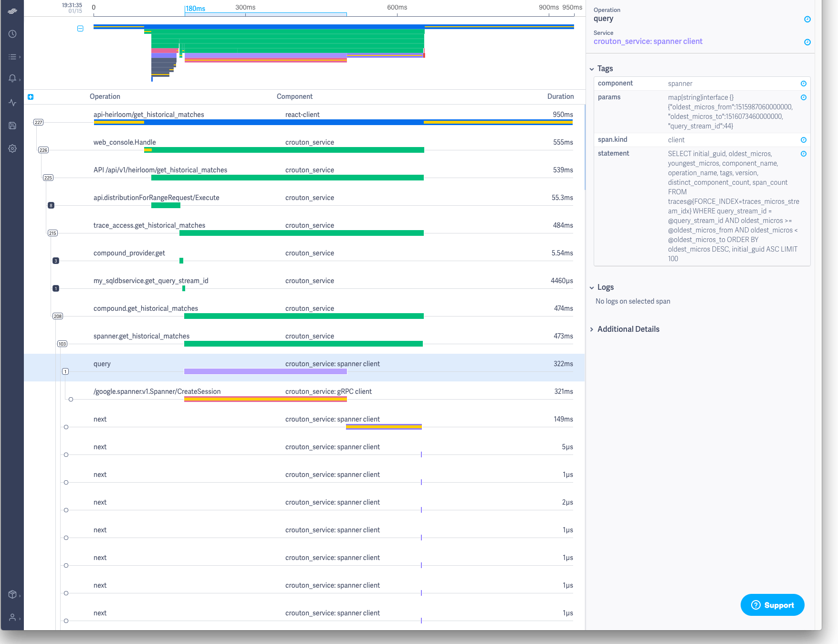The width and height of the screenshot is (838, 644).
Task: Click the filter icon beside the component tag
Action: click(804, 84)
